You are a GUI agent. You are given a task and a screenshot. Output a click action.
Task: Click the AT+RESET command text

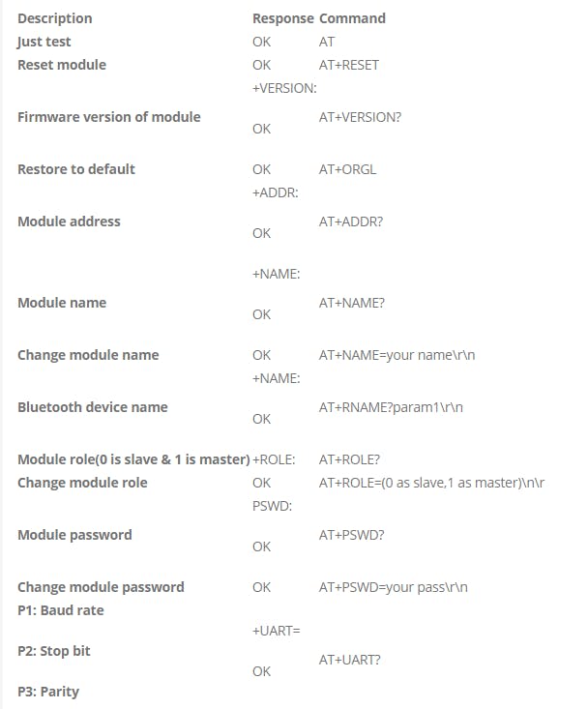349,65
